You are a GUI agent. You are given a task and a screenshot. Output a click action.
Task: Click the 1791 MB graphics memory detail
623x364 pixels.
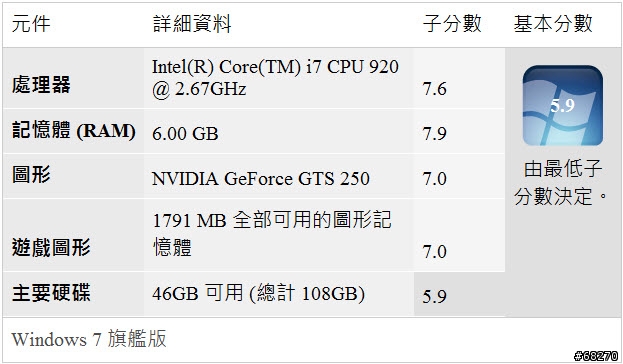point(272,233)
